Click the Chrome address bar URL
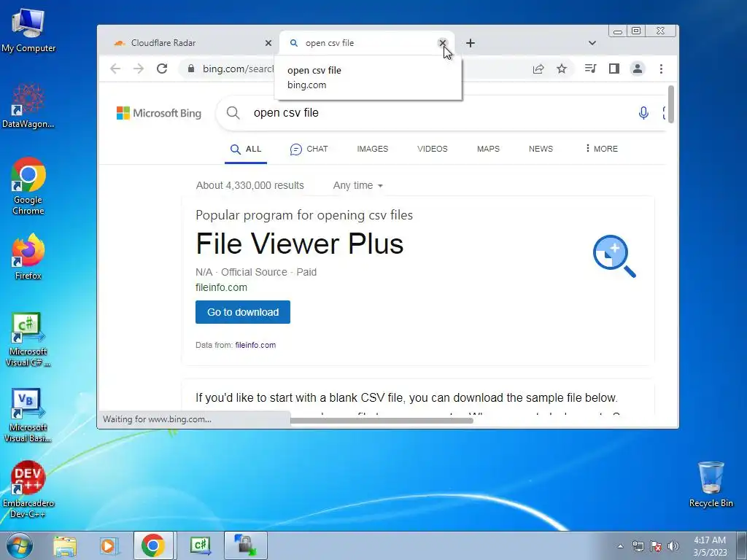The image size is (747, 560). click(238, 69)
